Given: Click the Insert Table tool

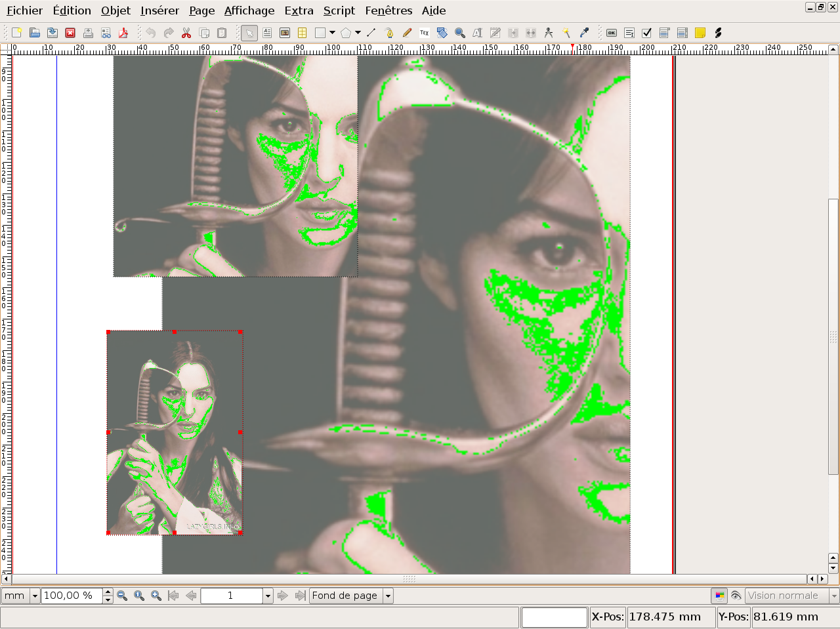Looking at the screenshot, I should click(303, 33).
